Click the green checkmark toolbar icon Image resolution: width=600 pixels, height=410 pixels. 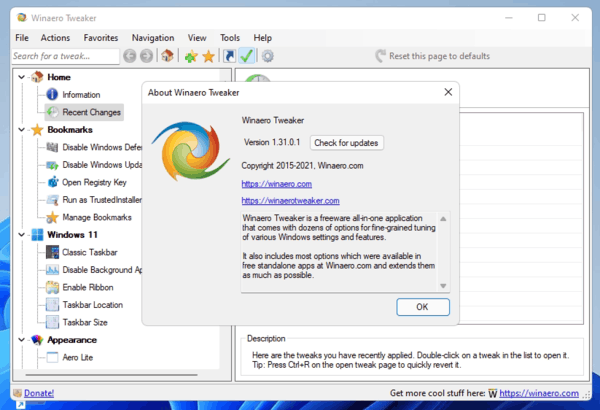point(247,56)
